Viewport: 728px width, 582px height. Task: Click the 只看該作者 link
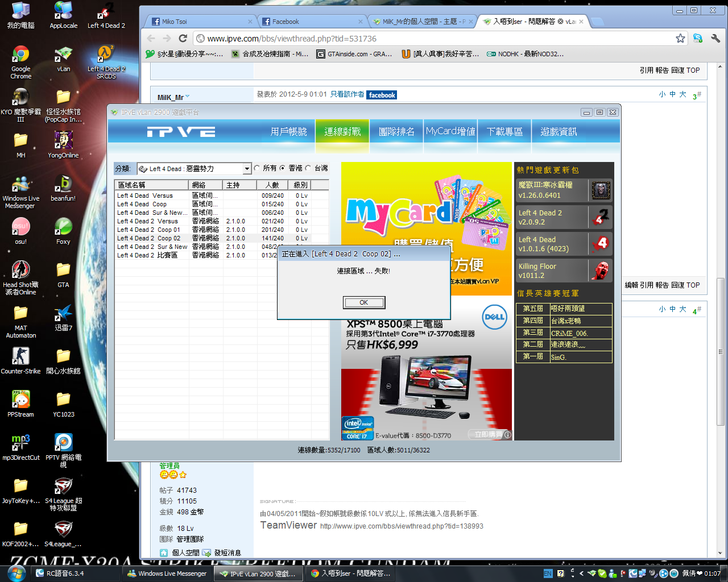click(x=347, y=94)
